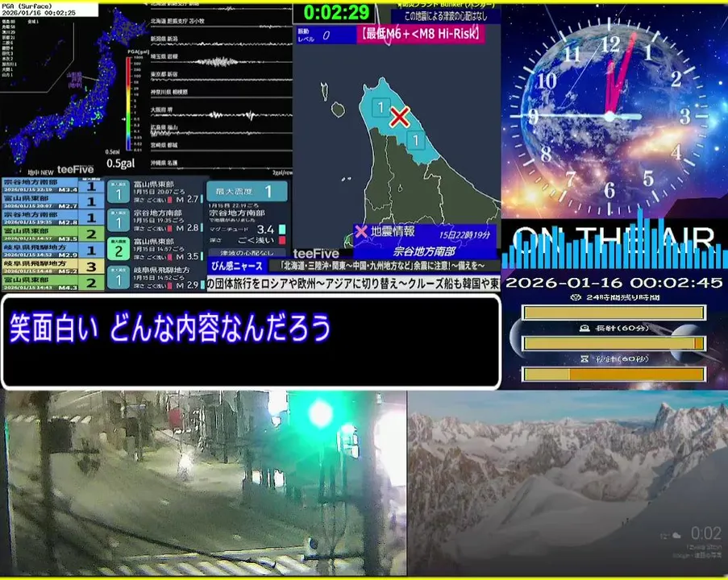Select 富山県東部 M3.5 row in history list
The height and width of the screenshot is (580, 728).
[53, 234]
